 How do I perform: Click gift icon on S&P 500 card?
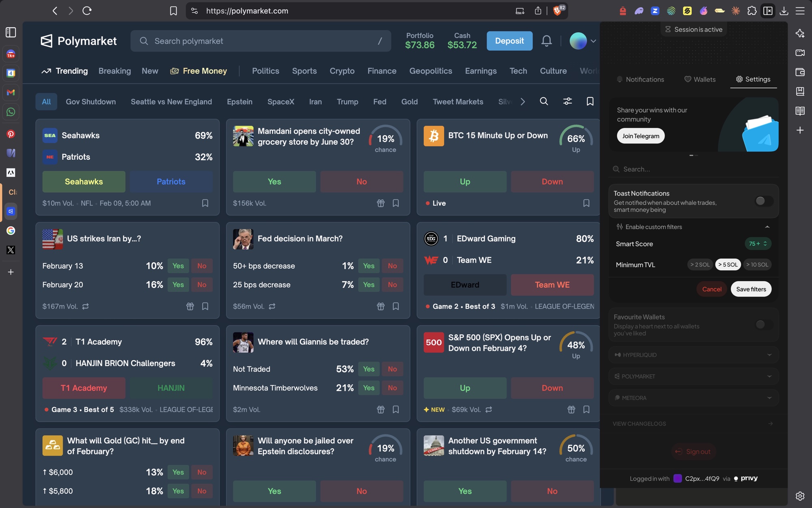click(571, 409)
